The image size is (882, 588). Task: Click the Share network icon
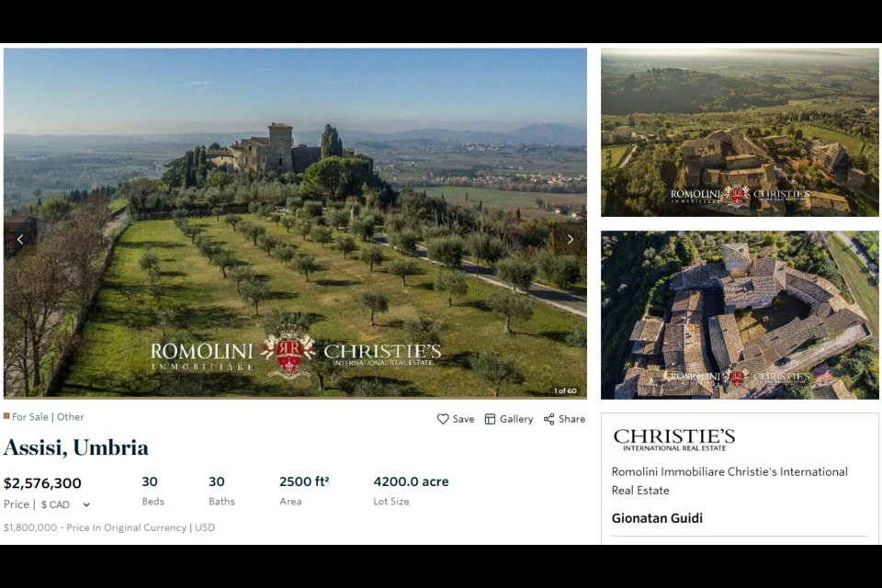(x=549, y=419)
